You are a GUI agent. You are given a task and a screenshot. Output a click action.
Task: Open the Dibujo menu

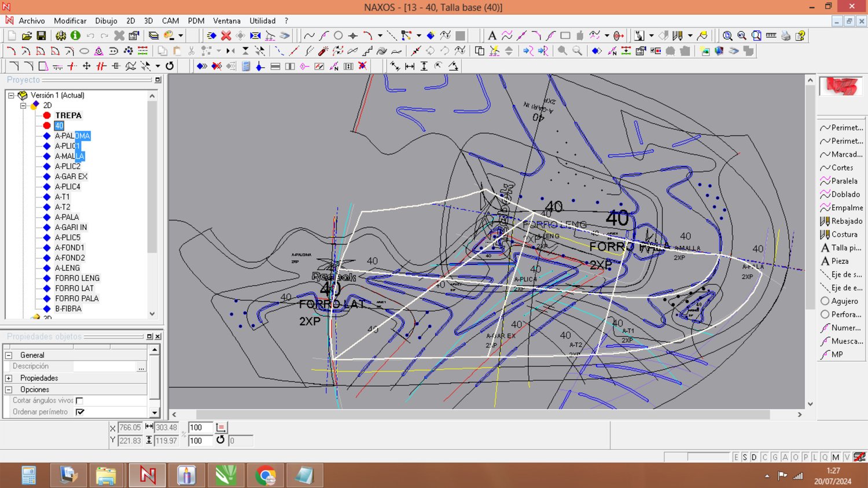[x=106, y=21]
